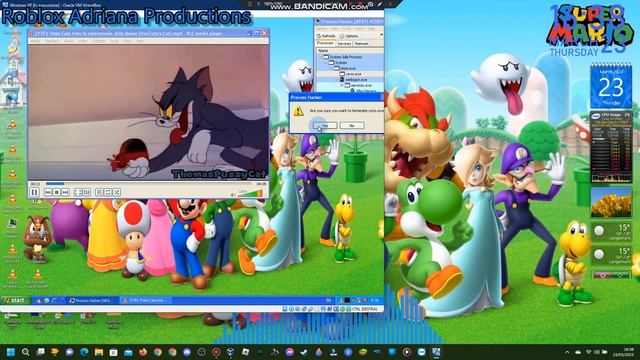This screenshot has width=640, height=360.
Task: Show VLC extended settings
Action: (87, 192)
